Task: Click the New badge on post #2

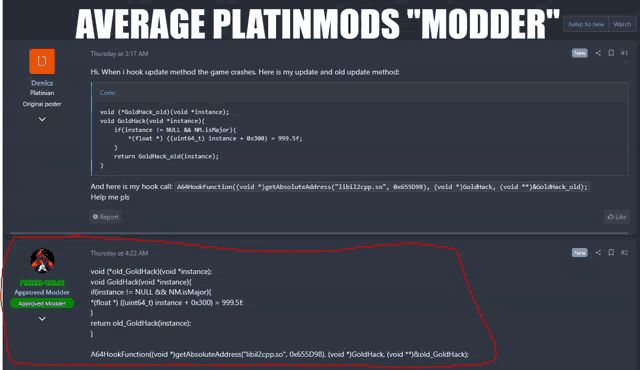Action: 580,253
